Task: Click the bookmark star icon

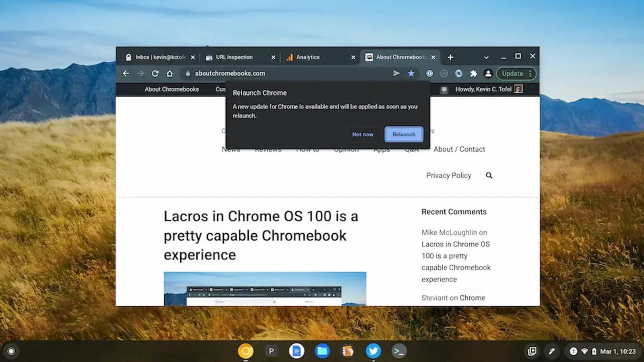Action: (x=411, y=73)
